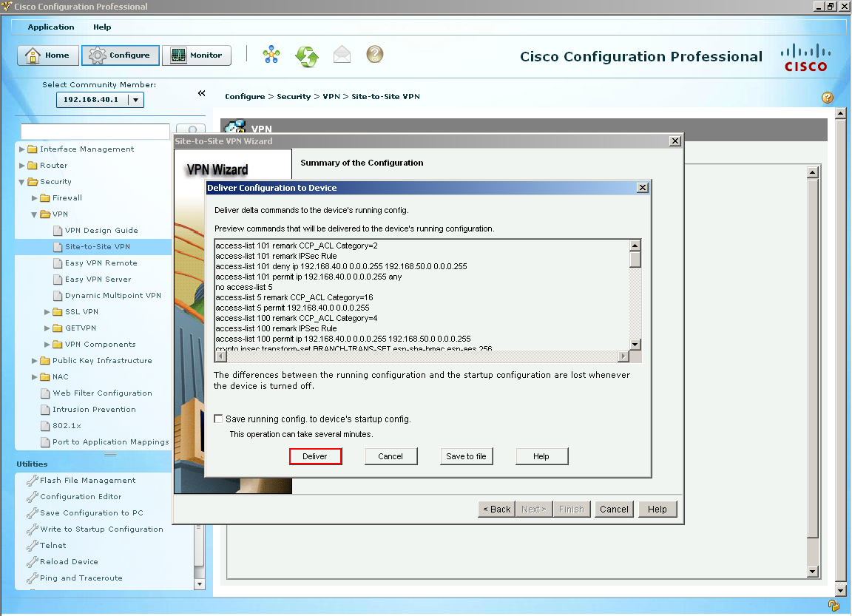Open the Application menu

click(51, 27)
